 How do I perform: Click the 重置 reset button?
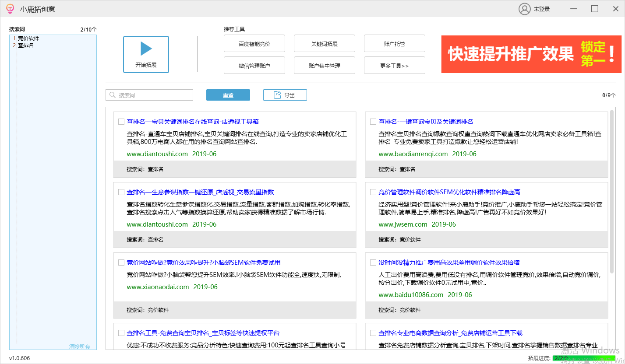tap(228, 95)
